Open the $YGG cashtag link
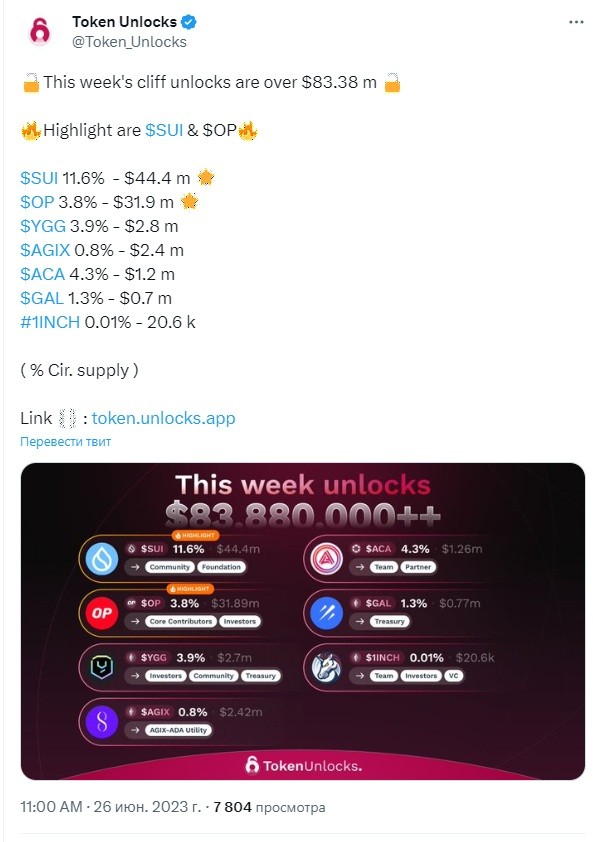This screenshot has width=593, height=842. [43, 226]
